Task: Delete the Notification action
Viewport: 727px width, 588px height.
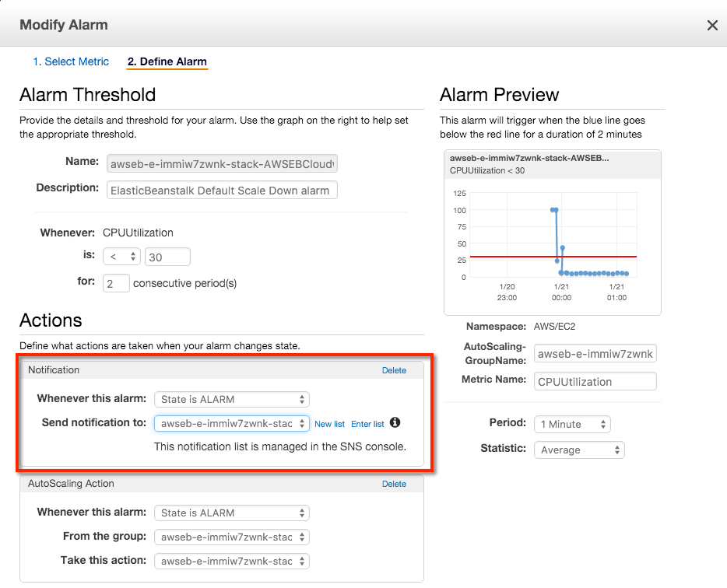Action: (394, 370)
